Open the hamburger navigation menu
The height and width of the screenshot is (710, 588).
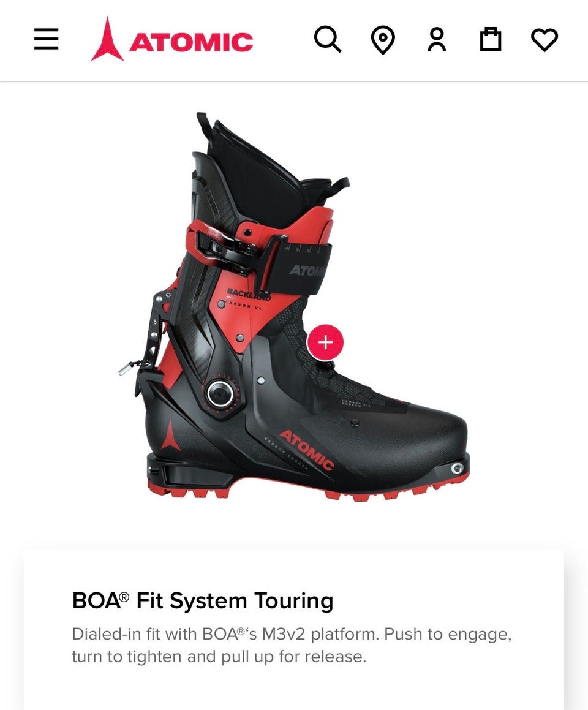[x=46, y=39]
